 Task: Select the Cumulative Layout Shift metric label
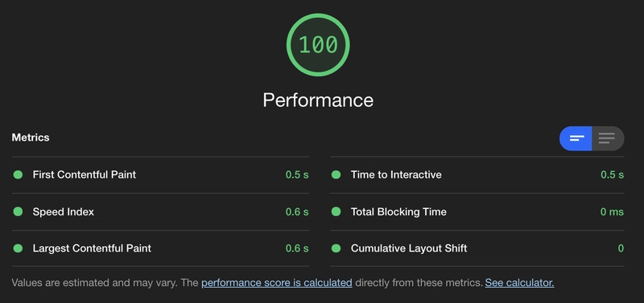click(409, 248)
